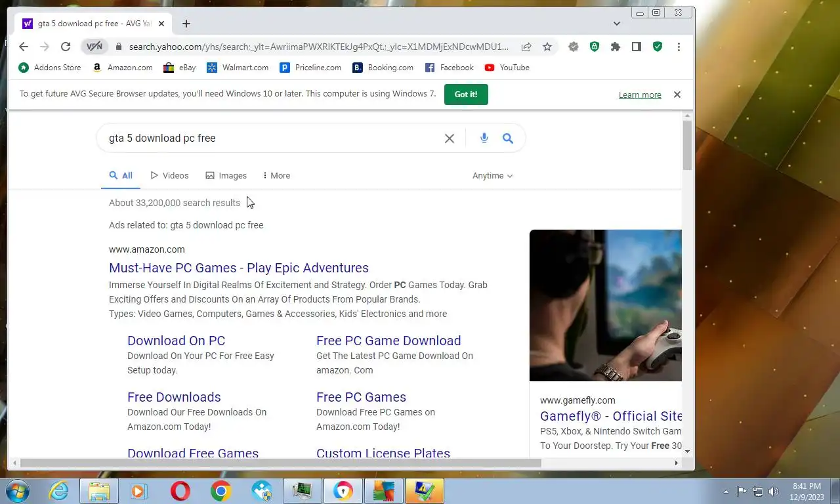Open the Download Free Games link

click(193, 453)
